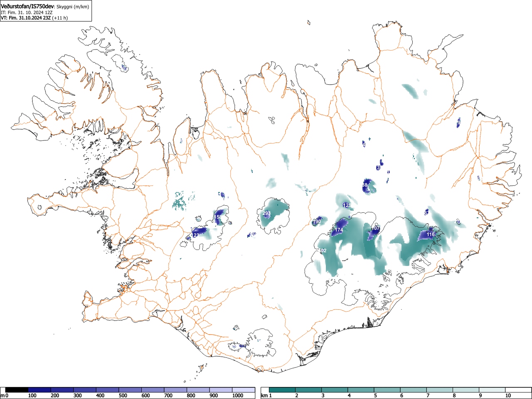Click the 600–700 m legend swatch

pyautogui.click(x=153, y=390)
